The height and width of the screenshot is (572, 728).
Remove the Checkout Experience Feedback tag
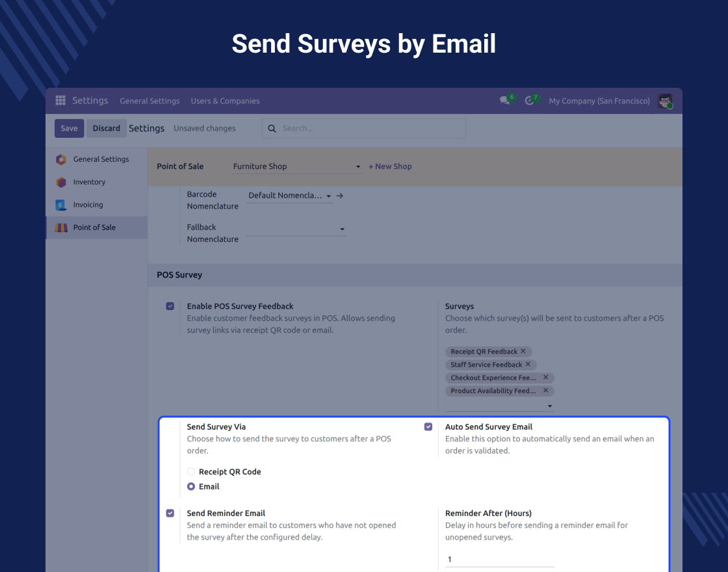[x=546, y=377]
